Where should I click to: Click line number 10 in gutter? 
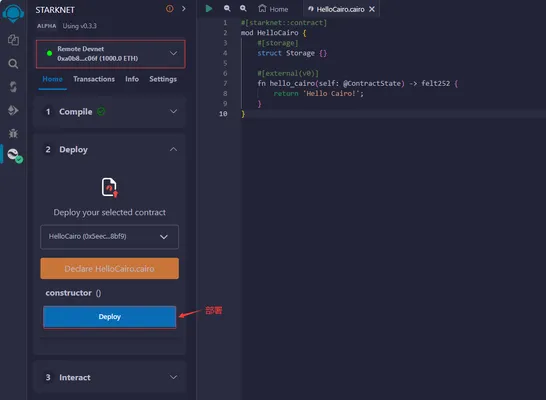point(223,114)
